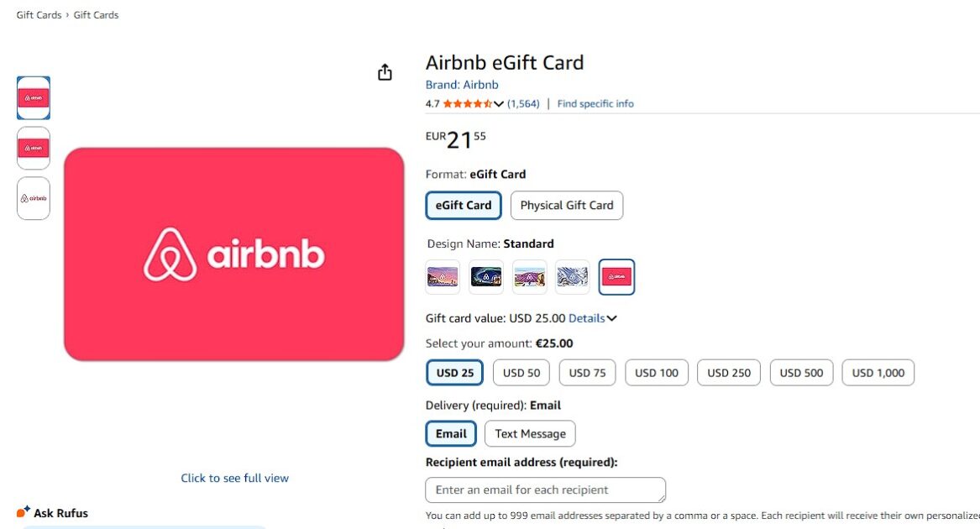The width and height of the screenshot is (980, 529).
Task: Click the recipient email address field
Action: [x=546, y=490]
